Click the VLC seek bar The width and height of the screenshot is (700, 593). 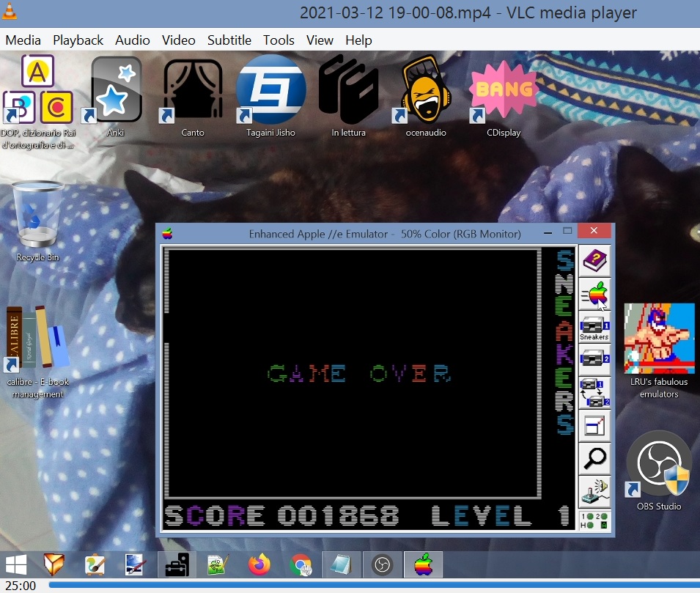[366, 586]
